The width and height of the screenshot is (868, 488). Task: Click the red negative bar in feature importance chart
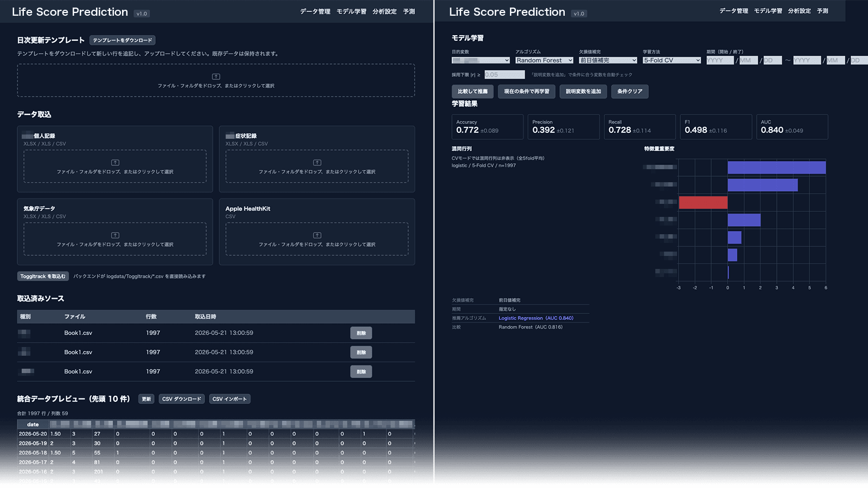point(703,203)
